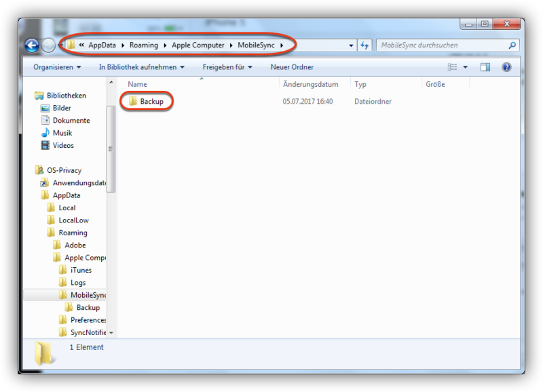
Task: Click the large folder icon in details pane
Action: (x=43, y=353)
